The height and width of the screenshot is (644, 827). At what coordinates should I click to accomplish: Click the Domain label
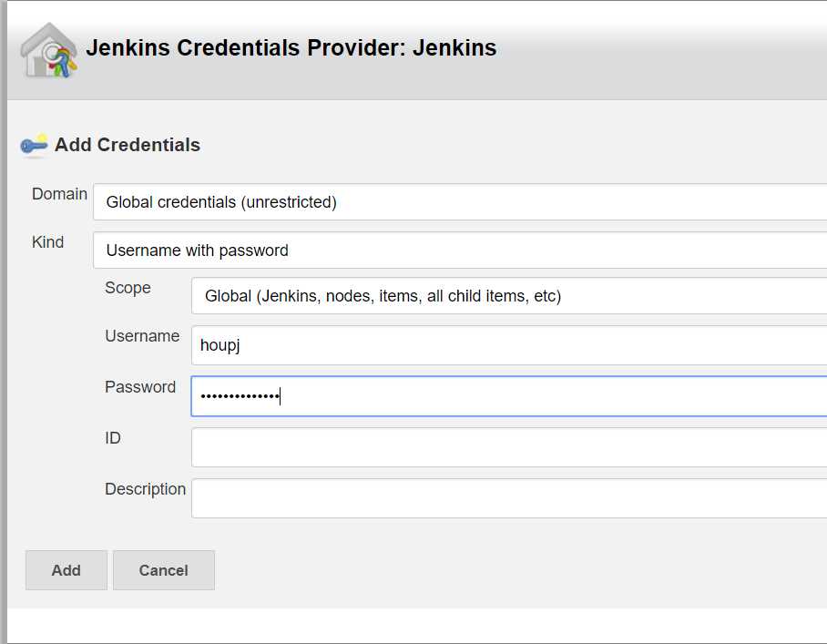pos(59,194)
